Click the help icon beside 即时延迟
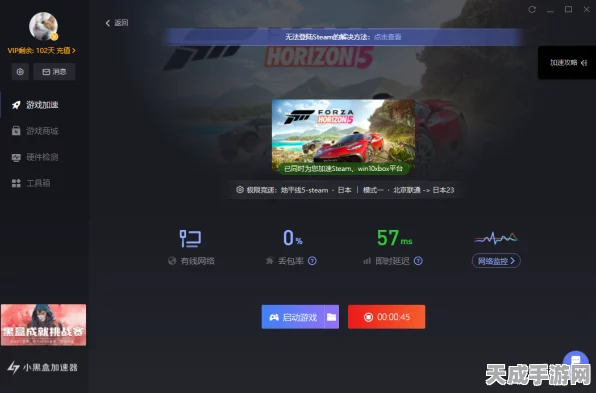This screenshot has height=393, width=596. [418, 261]
